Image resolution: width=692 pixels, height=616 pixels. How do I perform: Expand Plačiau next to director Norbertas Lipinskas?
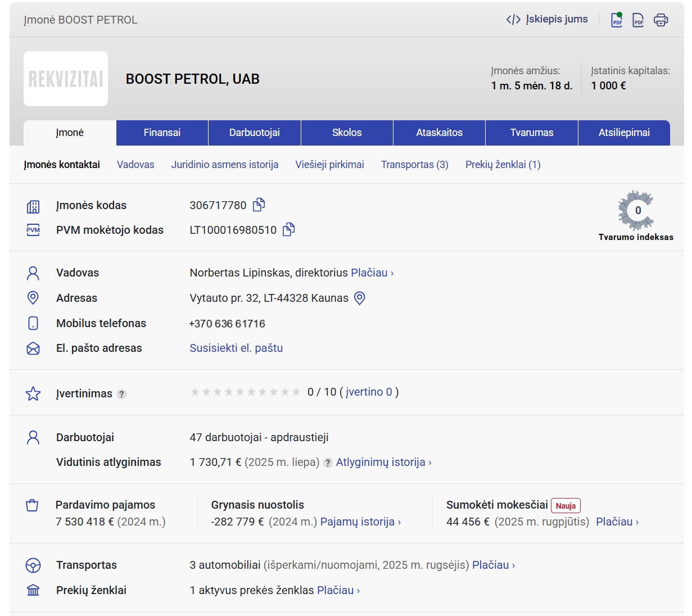point(372,273)
